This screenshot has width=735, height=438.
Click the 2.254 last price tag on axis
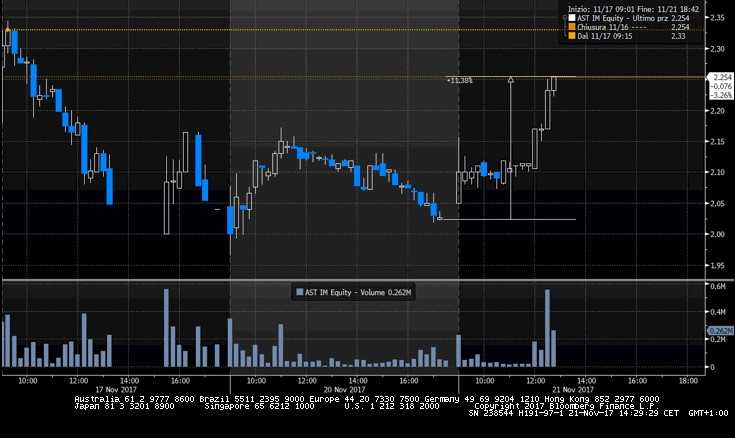click(721, 77)
